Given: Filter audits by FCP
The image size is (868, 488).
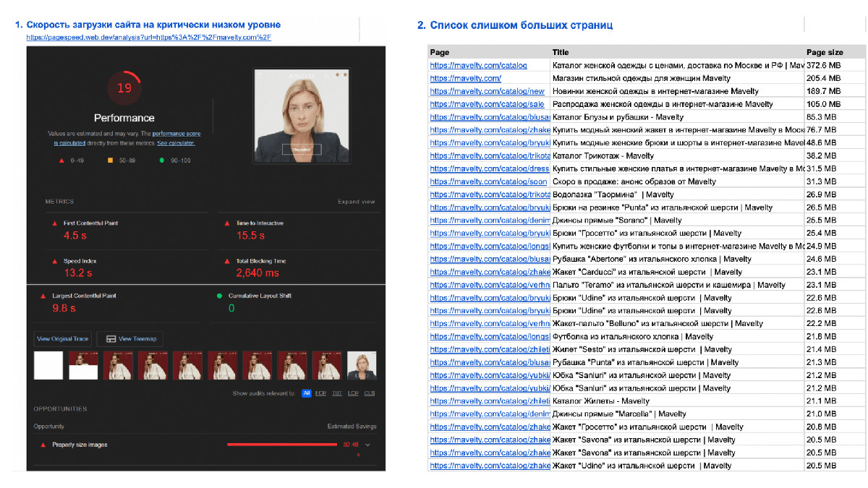Looking at the screenshot, I should coord(320,393).
